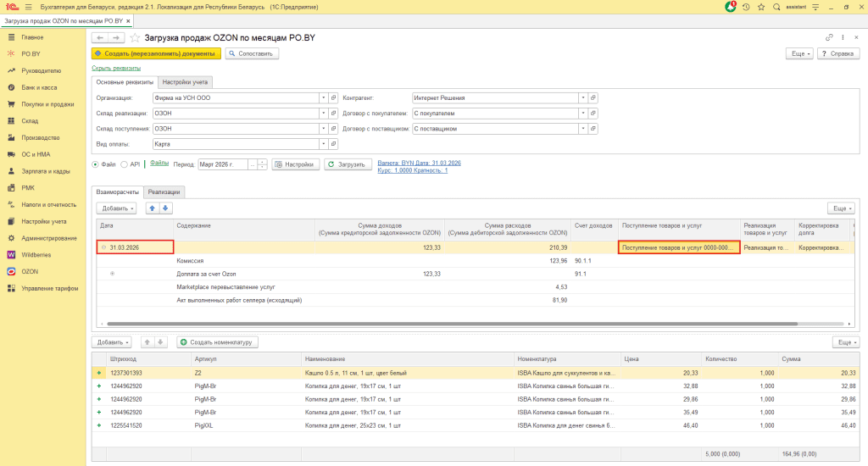Click Создать (перезаполнить) документы button
Screen dimensions: 868x466
pos(156,53)
